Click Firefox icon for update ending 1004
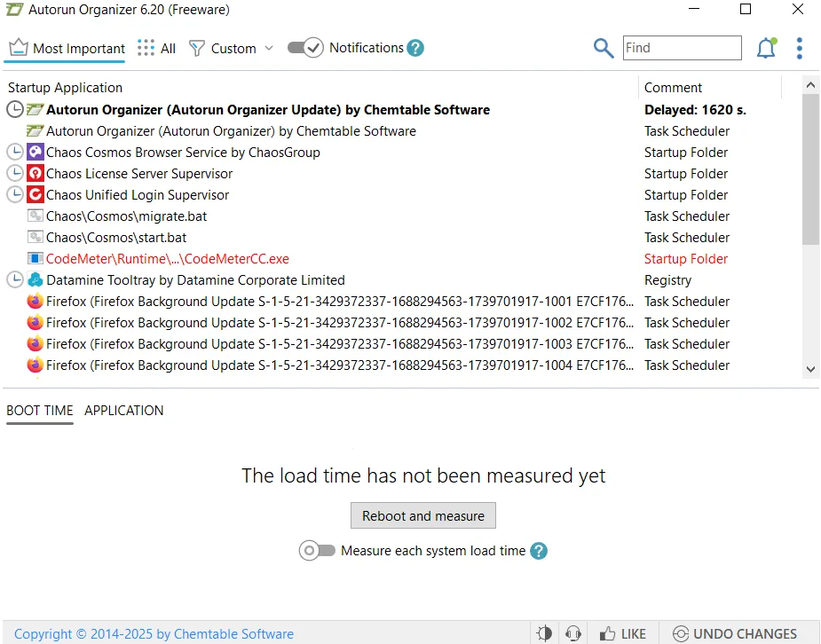 [x=36, y=365]
